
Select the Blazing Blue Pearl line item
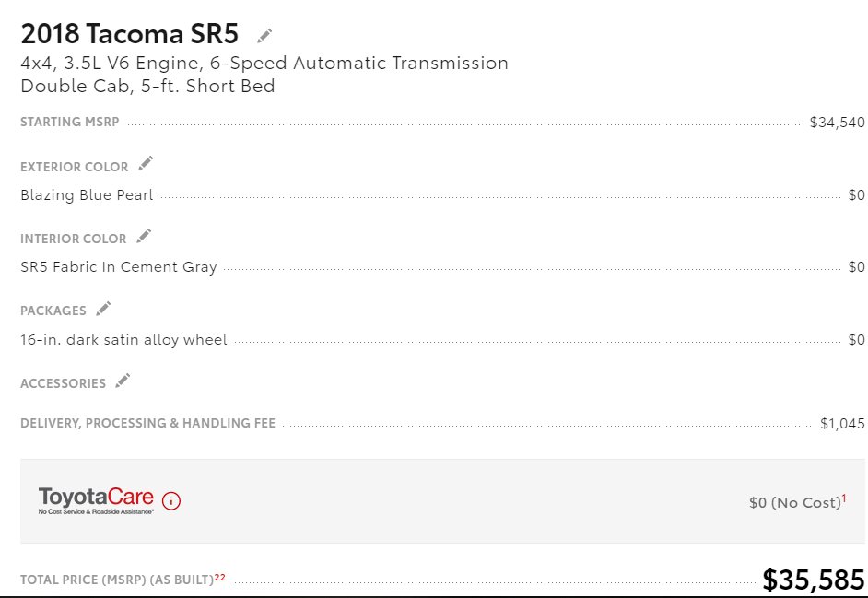point(87,195)
